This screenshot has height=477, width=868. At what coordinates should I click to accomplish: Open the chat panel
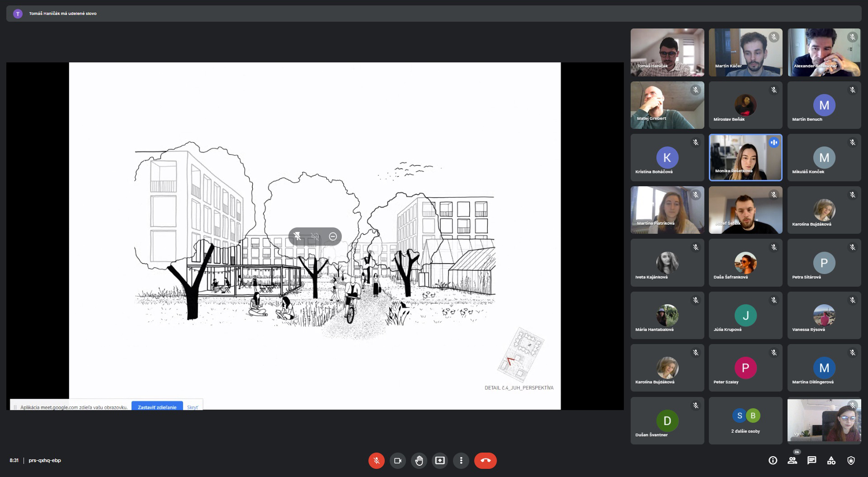pos(811,460)
